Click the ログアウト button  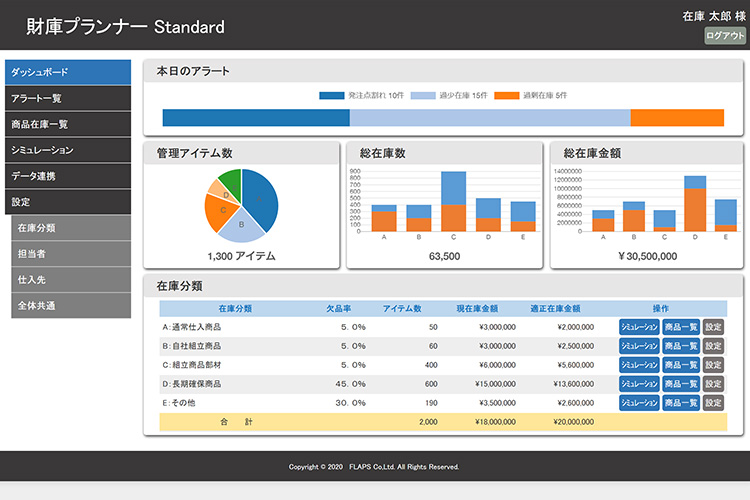coord(725,36)
